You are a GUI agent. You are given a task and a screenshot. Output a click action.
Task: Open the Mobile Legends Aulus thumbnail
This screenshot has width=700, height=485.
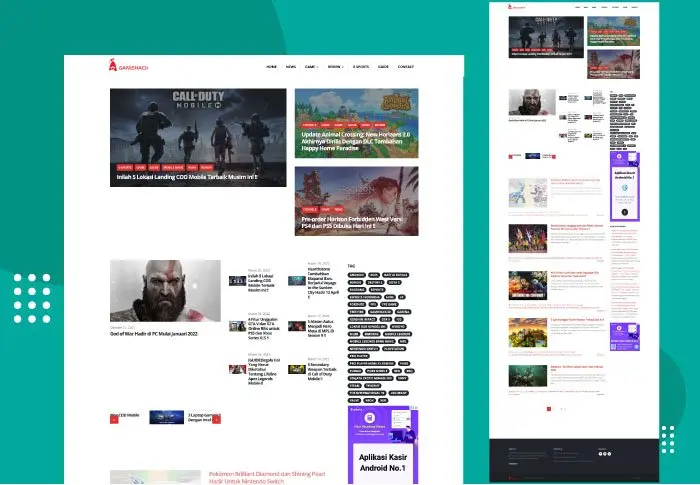point(297,326)
